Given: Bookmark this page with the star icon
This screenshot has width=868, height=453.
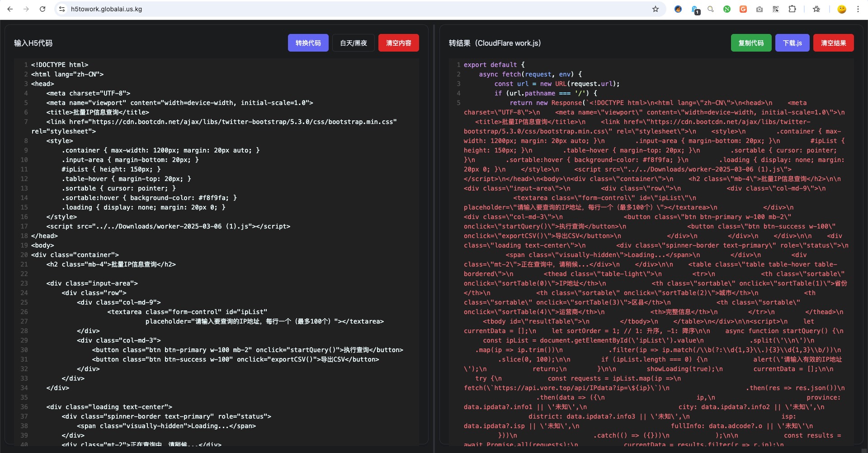Looking at the screenshot, I should click(655, 9).
